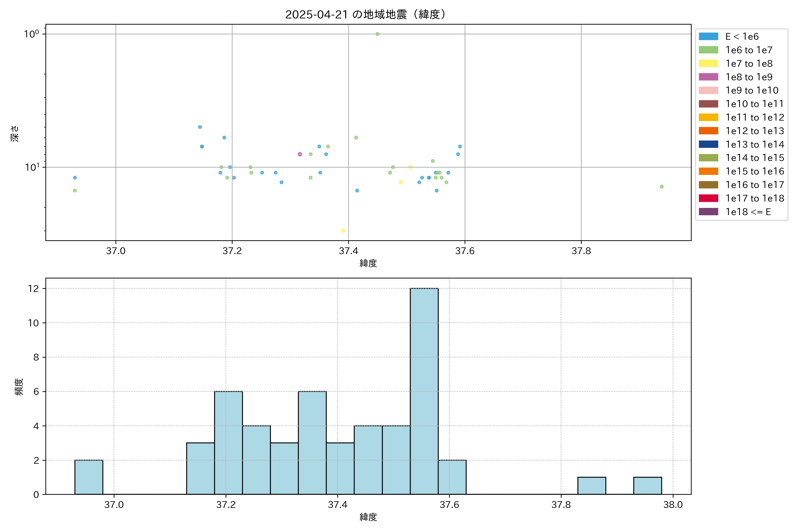Click the rightmost histogram bar near 38.0

pyautogui.click(x=647, y=485)
